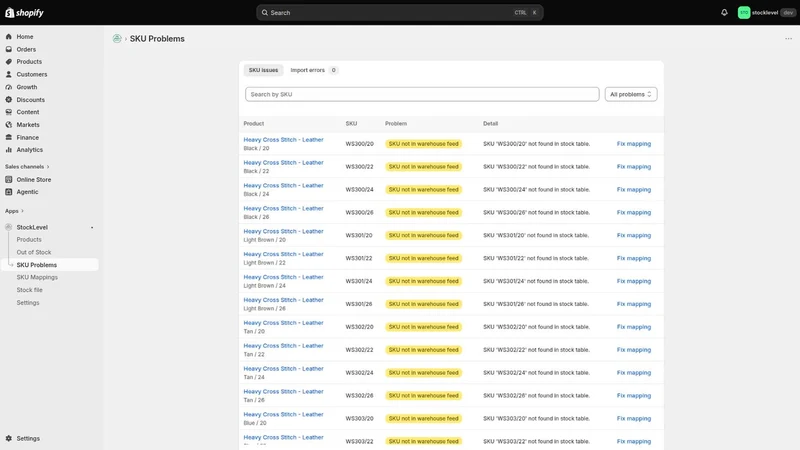The image size is (800, 450).
Task: Click the Detail column header
Action: [490, 124]
